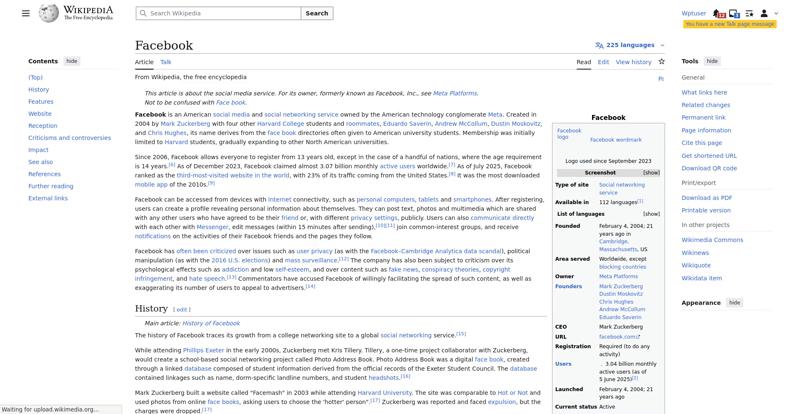
Task: Switch to the Talk tab
Action: point(166,62)
